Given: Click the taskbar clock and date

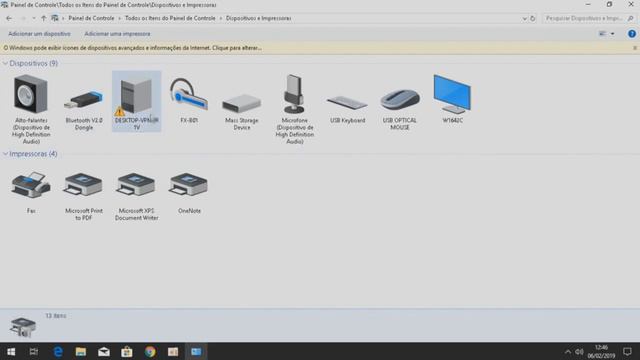Looking at the screenshot, I should pos(601,351).
